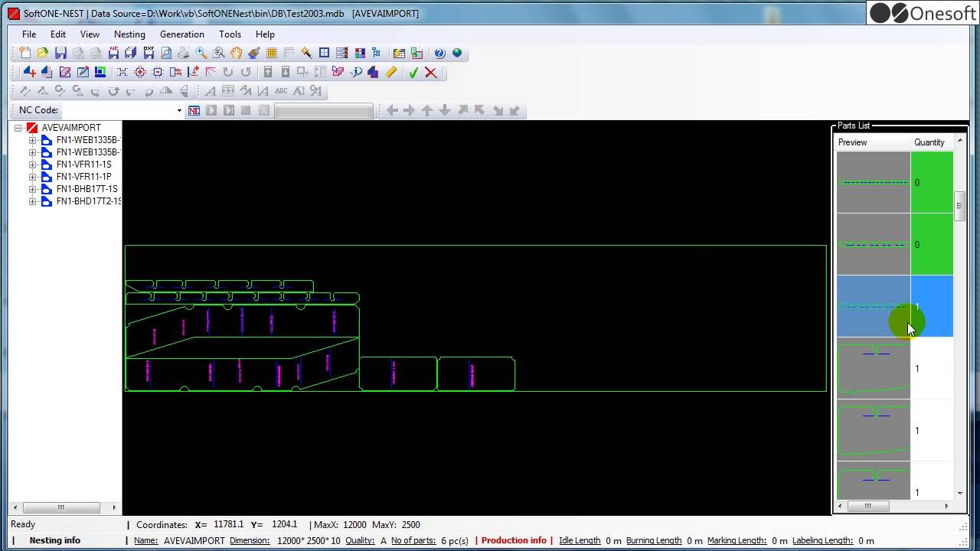The height and width of the screenshot is (551, 980).
Task: Expand the FN1-BHD17T2-1S tree node
Action: (33, 201)
